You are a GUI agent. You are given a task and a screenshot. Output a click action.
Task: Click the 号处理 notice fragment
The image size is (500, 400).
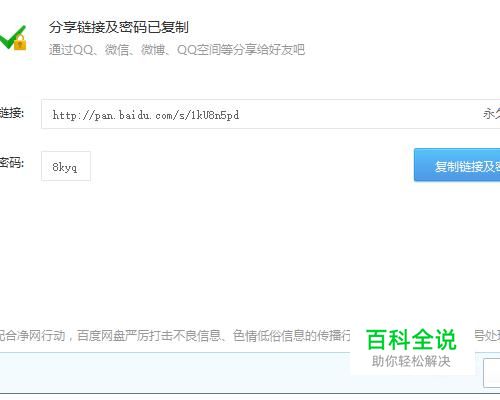[487, 336]
